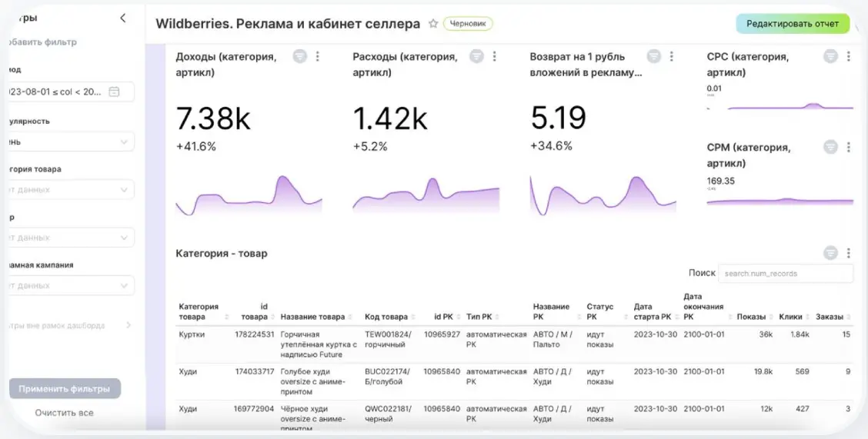The width and height of the screenshot is (868, 439).
Task: Click the table Поиск input field
Action: click(x=786, y=273)
